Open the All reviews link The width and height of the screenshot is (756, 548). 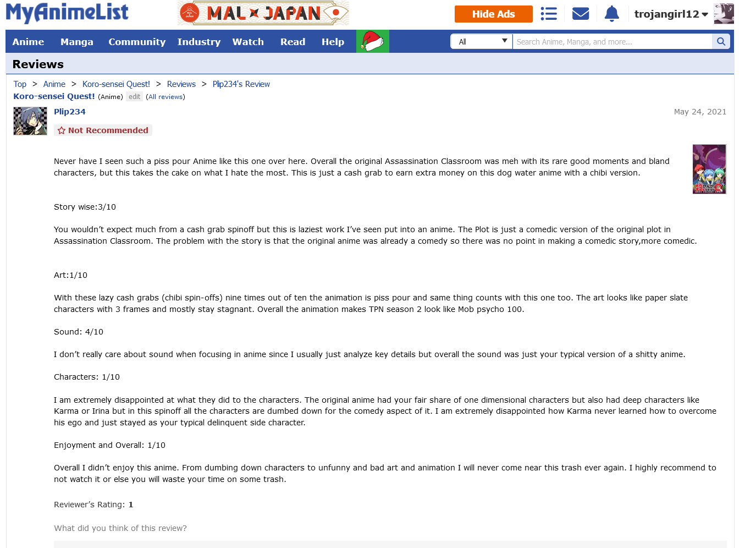click(x=165, y=97)
